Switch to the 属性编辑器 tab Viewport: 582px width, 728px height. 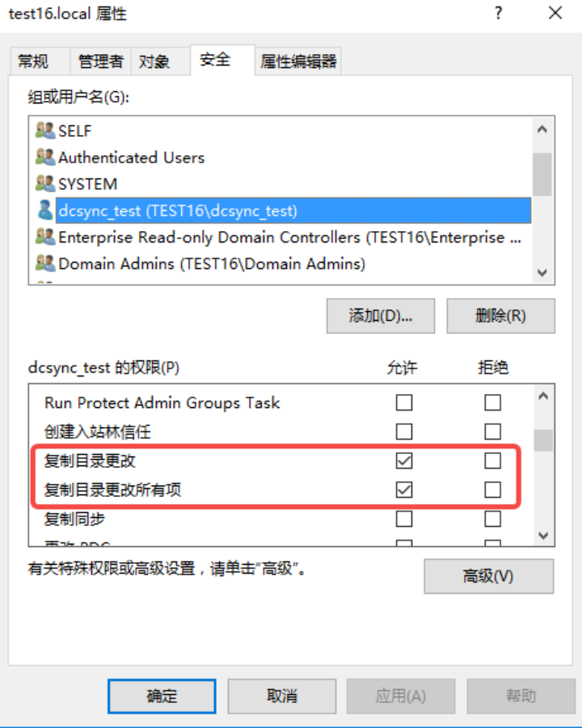click(298, 61)
